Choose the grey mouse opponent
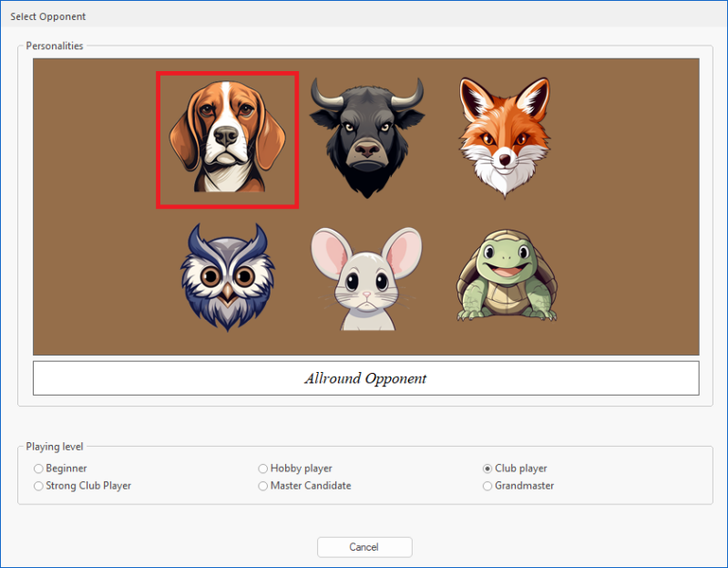The image size is (728, 568). tap(367, 279)
